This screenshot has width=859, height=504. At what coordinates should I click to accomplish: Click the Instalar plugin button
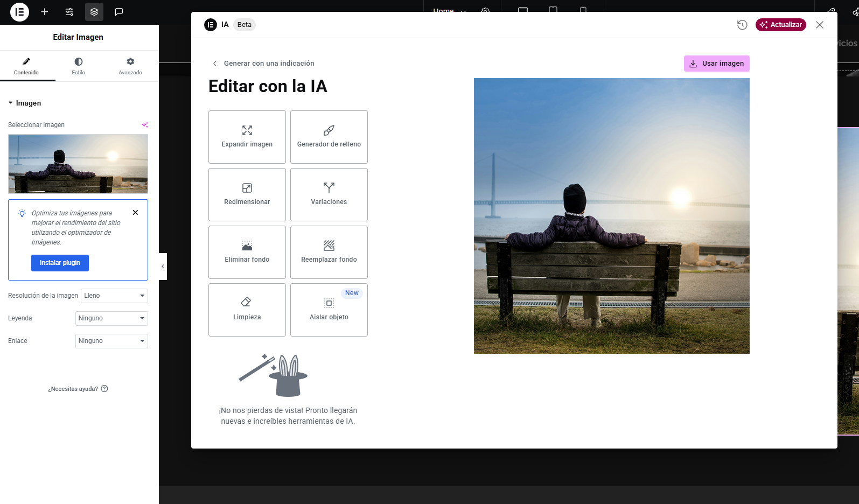[60, 263]
